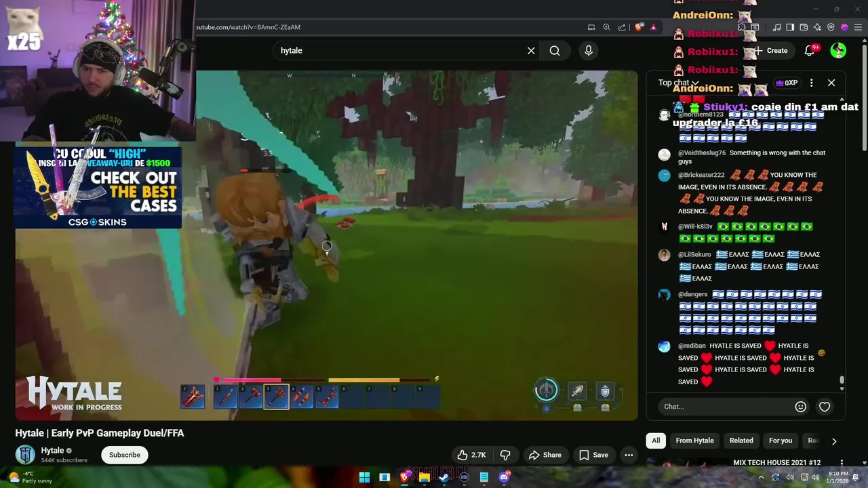The width and height of the screenshot is (868, 488).
Task: Open Brave hamburger main menu
Action: [858, 27]
